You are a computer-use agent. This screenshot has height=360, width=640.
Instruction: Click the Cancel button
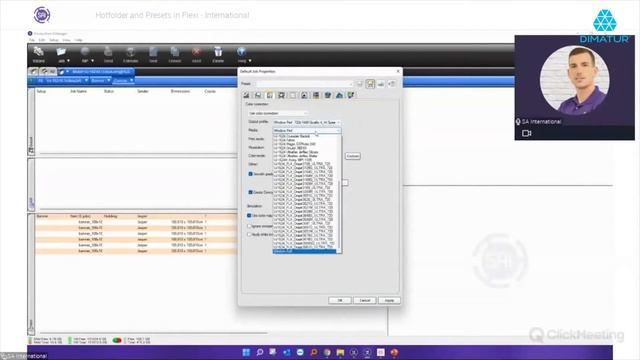(364, 300)
